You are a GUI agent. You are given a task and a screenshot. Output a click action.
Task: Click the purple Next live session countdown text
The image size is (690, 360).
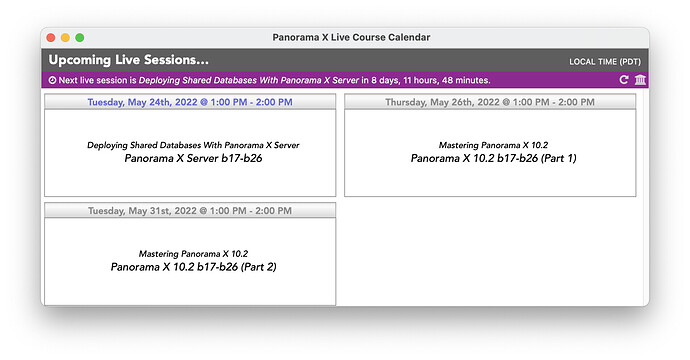[274, 80]
